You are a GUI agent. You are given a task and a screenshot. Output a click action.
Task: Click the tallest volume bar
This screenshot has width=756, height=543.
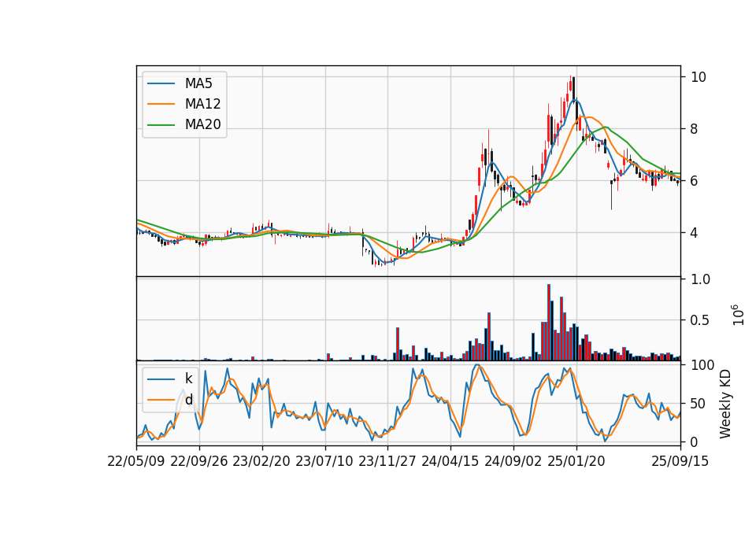pyautogui.click(x=549, y=323)
